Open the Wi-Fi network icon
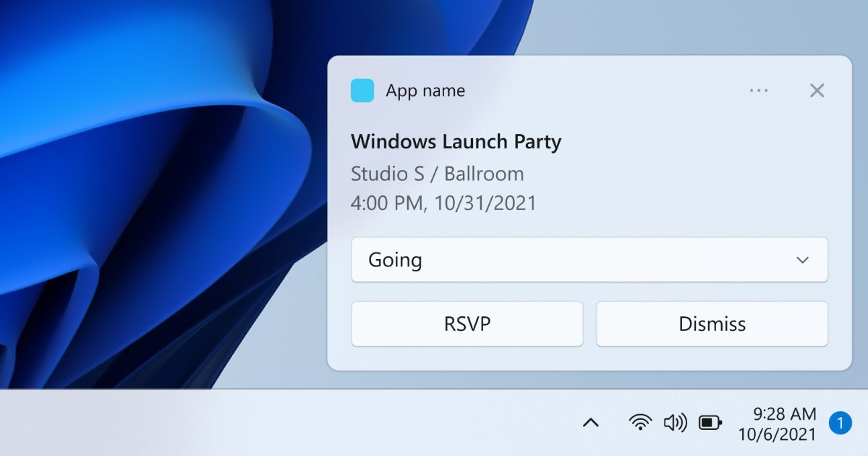The image size is (868, 456). tap(640, 423)
